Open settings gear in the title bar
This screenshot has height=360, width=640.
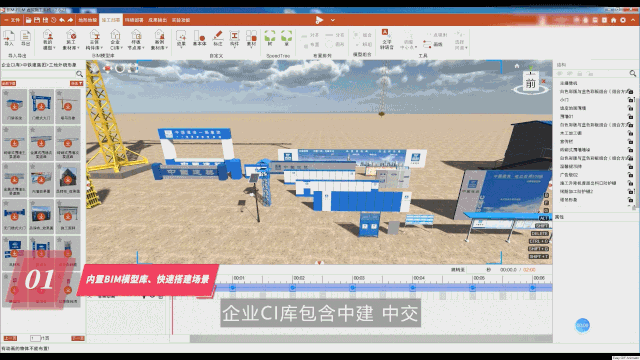coord(623,20)
